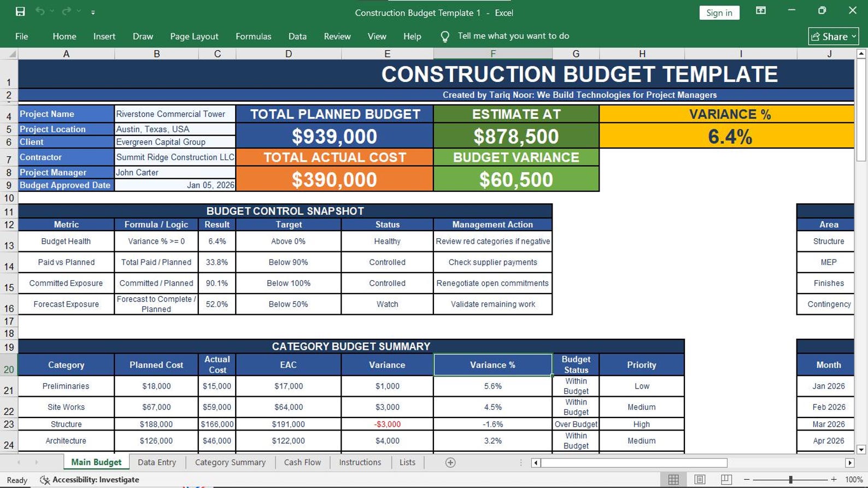Image resolution: width=868 pixels, height=488 pixels.
Task: Select the Variance % column header cell
Action: coord(492,364)
